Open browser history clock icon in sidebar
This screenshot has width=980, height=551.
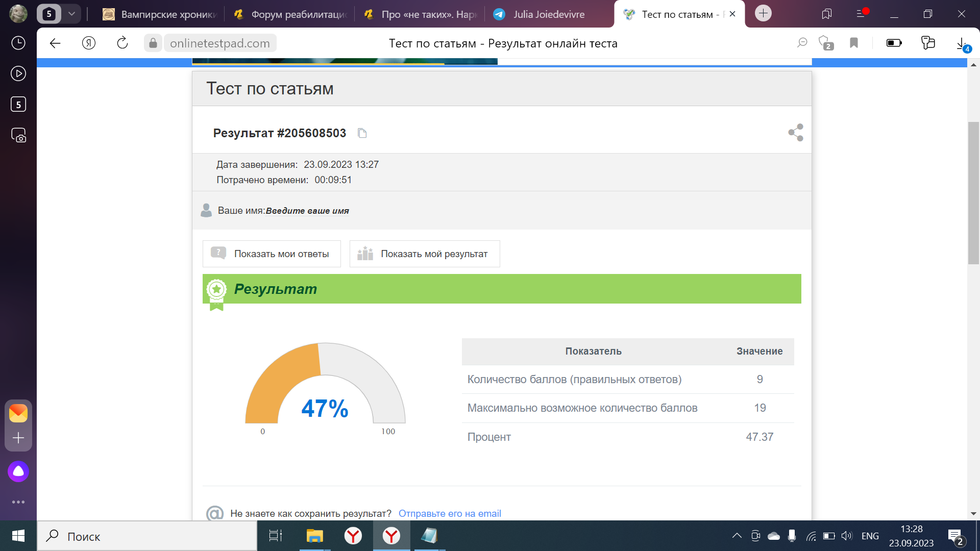[x=18, y=43]
